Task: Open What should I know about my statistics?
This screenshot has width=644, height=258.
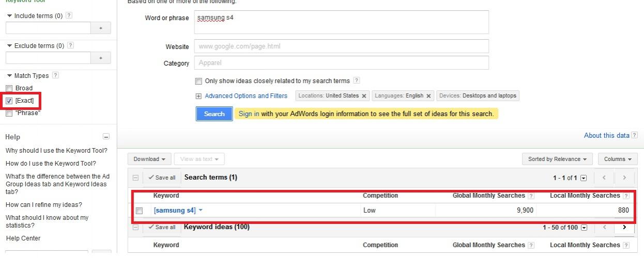Action: [x=47, y=221]
